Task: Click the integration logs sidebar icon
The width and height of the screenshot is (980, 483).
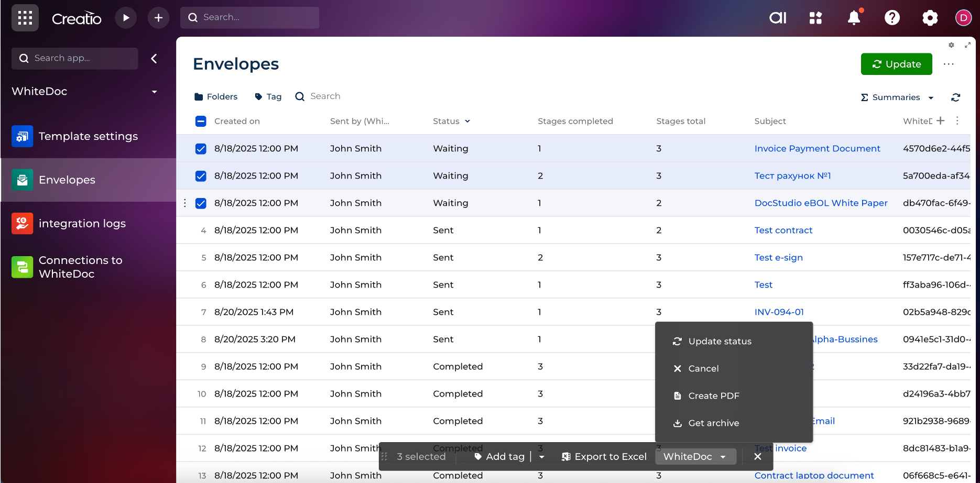Action: (22, 223)
